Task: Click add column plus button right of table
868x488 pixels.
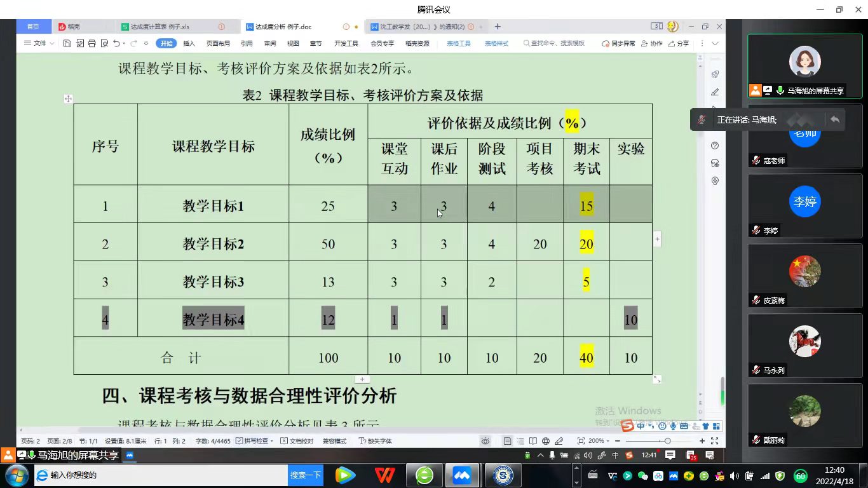Action: (658, 240)
